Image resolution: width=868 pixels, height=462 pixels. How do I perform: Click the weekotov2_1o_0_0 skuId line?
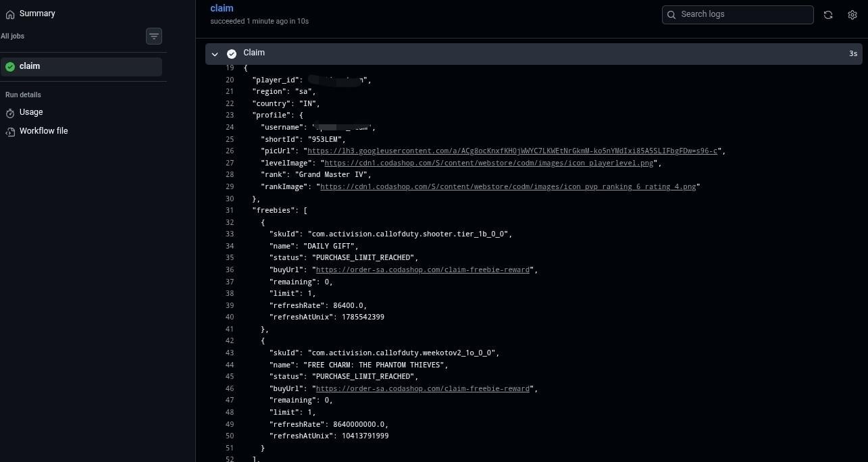[384, 353]
